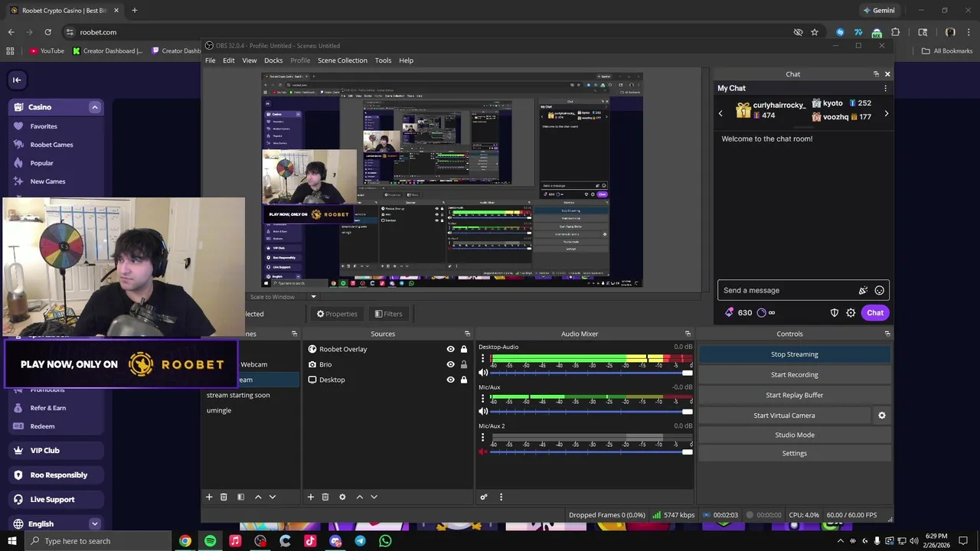Move selected source down

coord(374,497)
